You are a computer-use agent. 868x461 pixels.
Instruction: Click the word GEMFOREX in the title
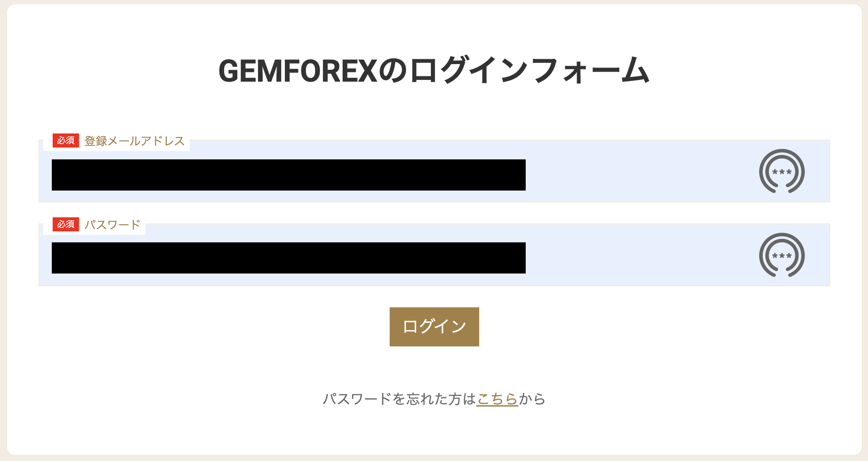point(298,71)
